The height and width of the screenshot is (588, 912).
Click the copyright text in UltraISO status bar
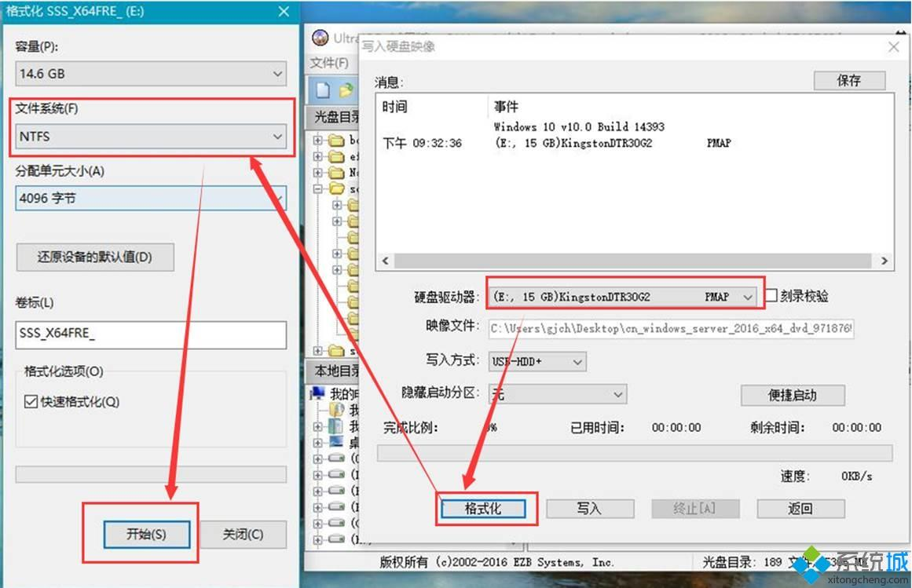[x=496, y=562]
